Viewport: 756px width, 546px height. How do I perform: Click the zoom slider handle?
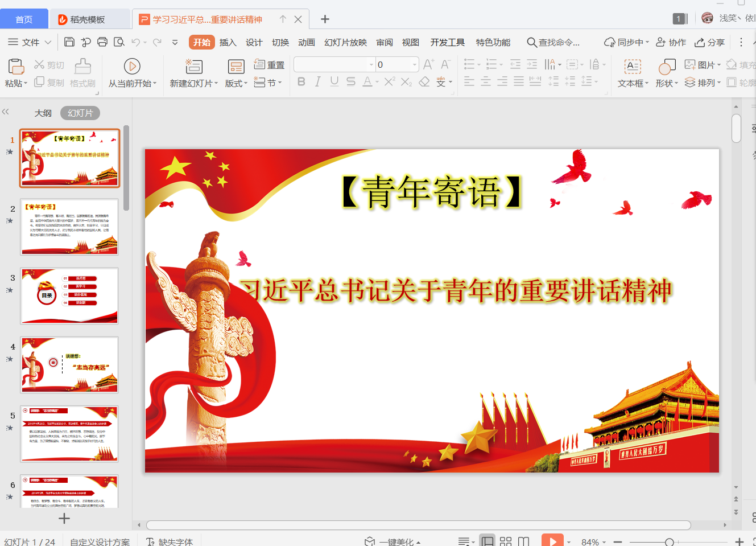pyautogui.click(x=670, y=542)
